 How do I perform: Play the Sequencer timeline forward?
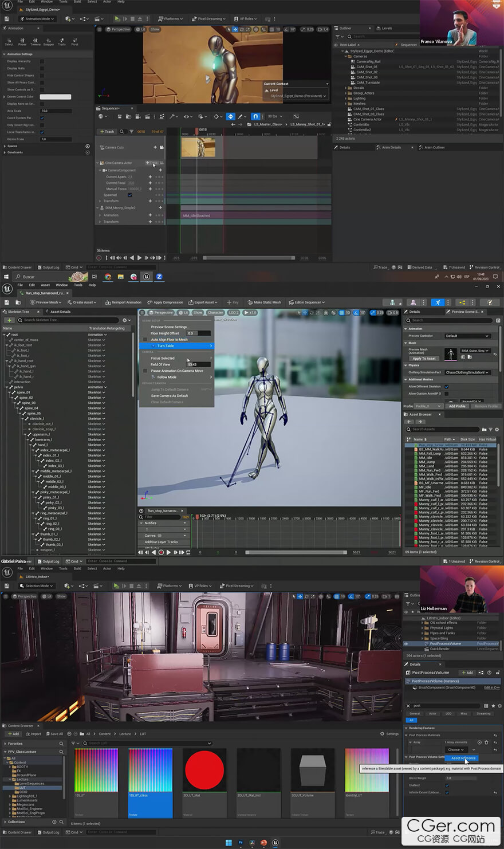coord(139,258)
